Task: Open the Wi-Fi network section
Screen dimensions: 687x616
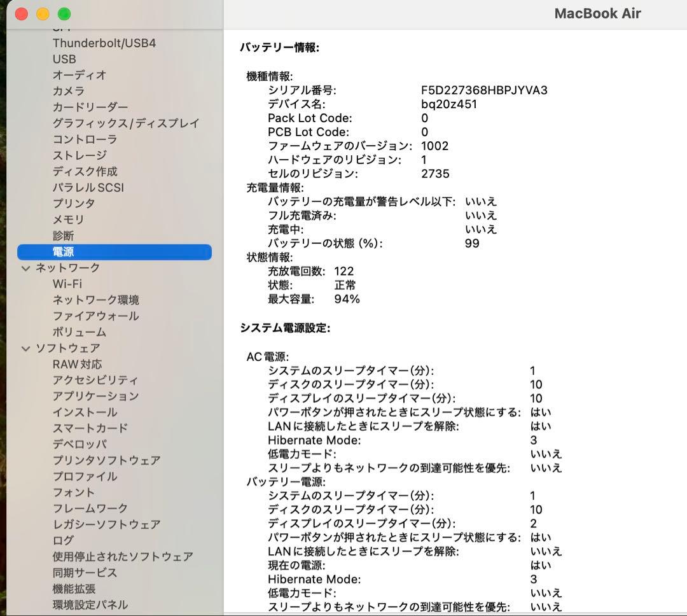Action: pos(68,284)
